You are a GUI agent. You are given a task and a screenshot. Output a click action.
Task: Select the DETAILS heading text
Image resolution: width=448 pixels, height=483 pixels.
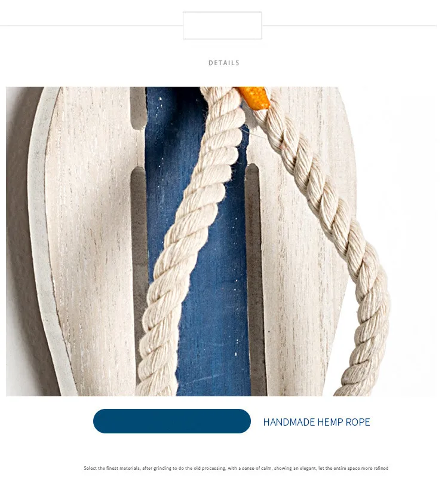[x=224, y=63]
